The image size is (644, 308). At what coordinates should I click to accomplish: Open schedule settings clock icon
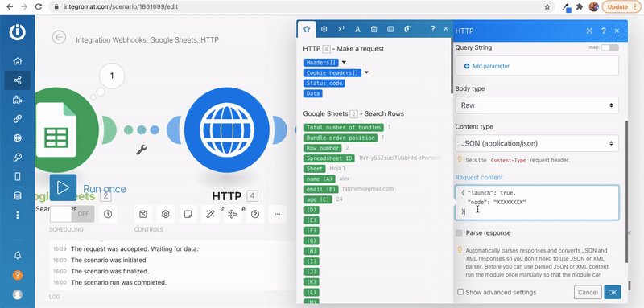[x=108, y=214]
